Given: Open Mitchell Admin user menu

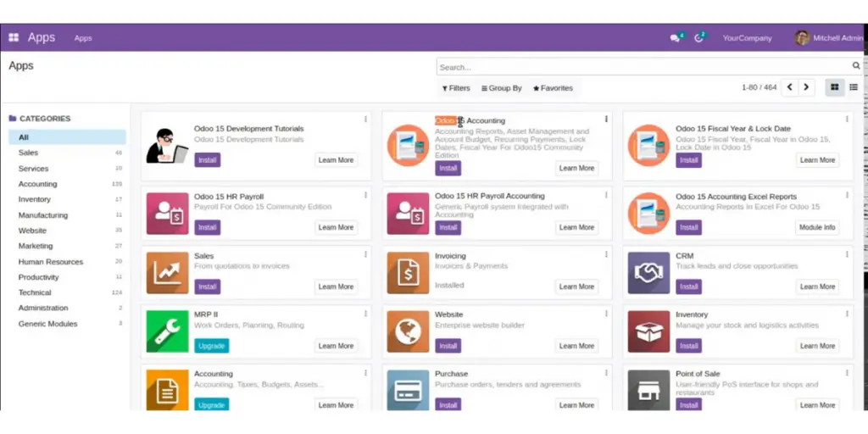Looking at the screenshot, I should point(829,37).
